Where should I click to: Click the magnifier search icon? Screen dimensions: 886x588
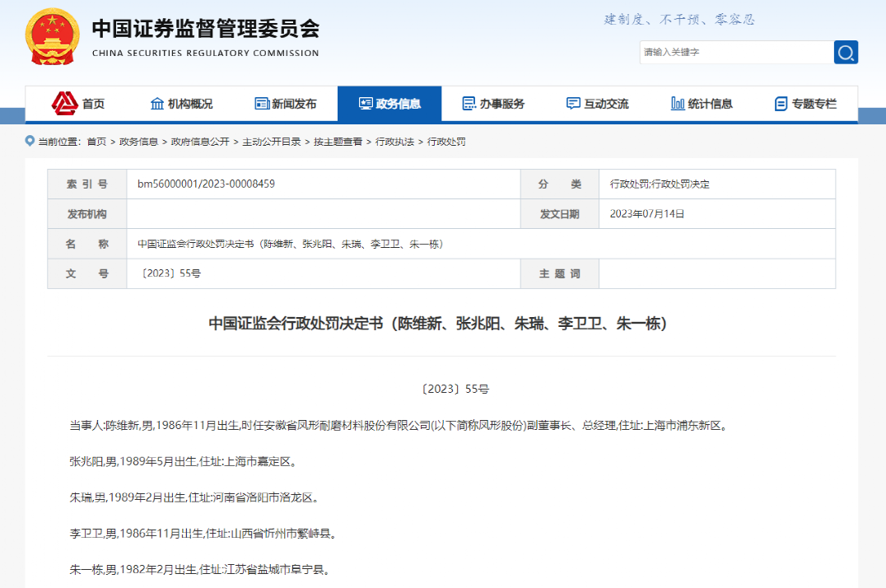846,52
